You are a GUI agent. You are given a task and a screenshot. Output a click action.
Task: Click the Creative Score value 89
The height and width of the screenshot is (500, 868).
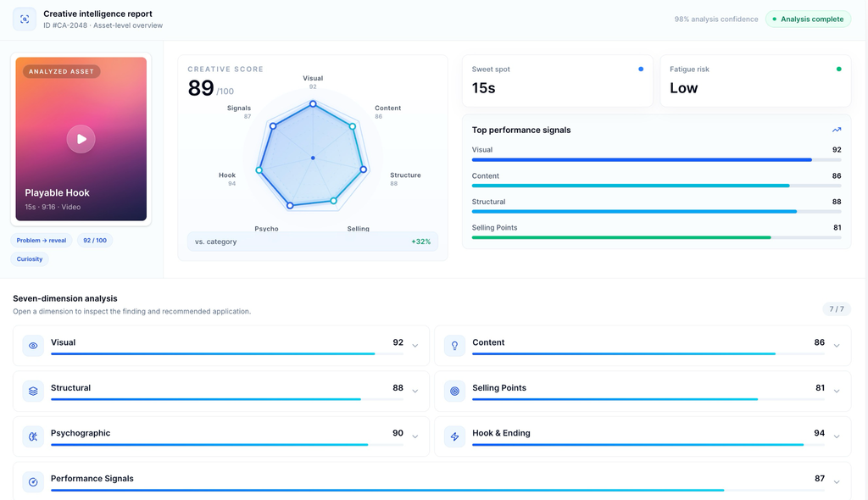pyautogui.click(x=201, y=88)
